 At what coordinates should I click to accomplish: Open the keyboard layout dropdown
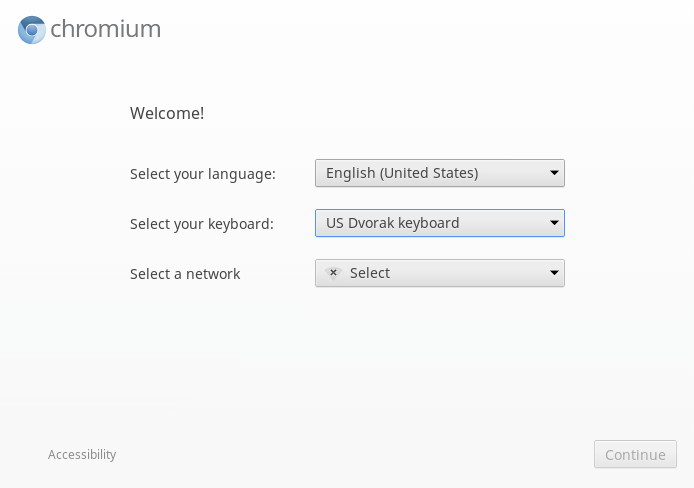(439, 223)
